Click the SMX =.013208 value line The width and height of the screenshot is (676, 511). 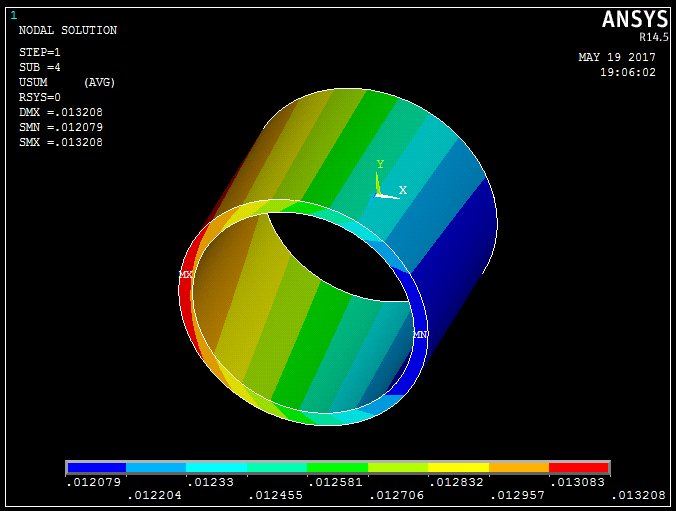coord(61,143)
